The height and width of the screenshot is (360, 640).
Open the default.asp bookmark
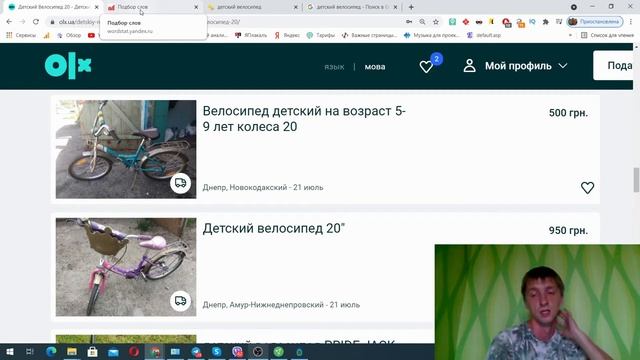tap(484, 36)
